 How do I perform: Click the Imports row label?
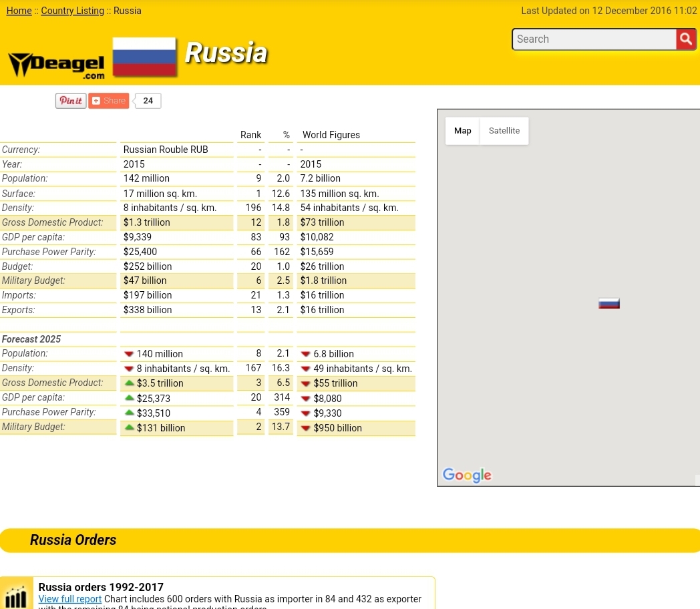pyautogui.click(x=19, y=295)
